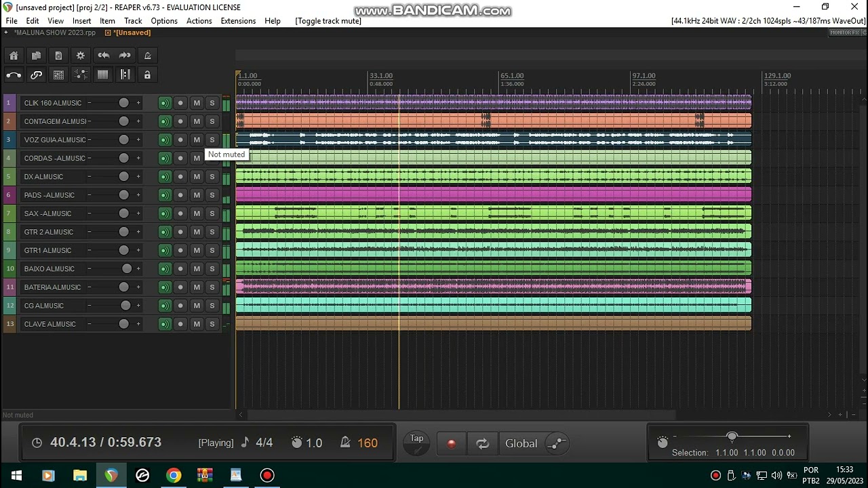Click the Tap tempo button
868x488 pixels.
coord(416,443)
